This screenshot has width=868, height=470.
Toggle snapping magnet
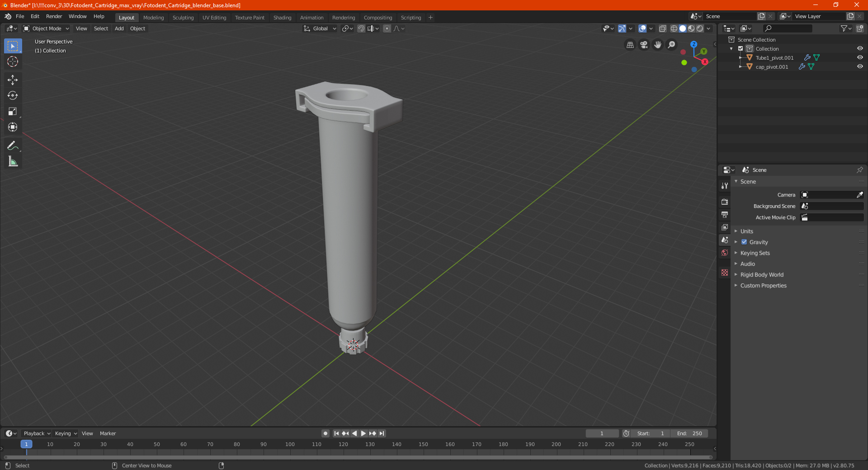[x=361, y=28]
